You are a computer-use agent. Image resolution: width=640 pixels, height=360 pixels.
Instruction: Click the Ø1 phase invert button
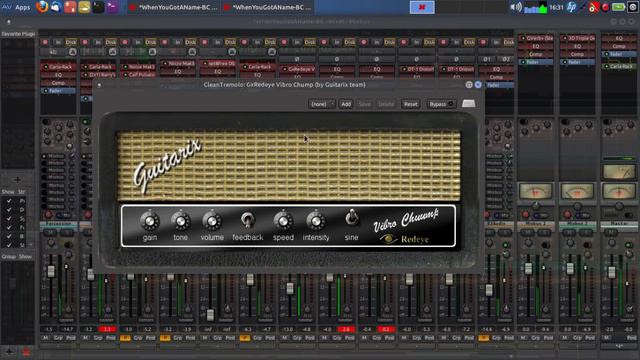point(487,59)
